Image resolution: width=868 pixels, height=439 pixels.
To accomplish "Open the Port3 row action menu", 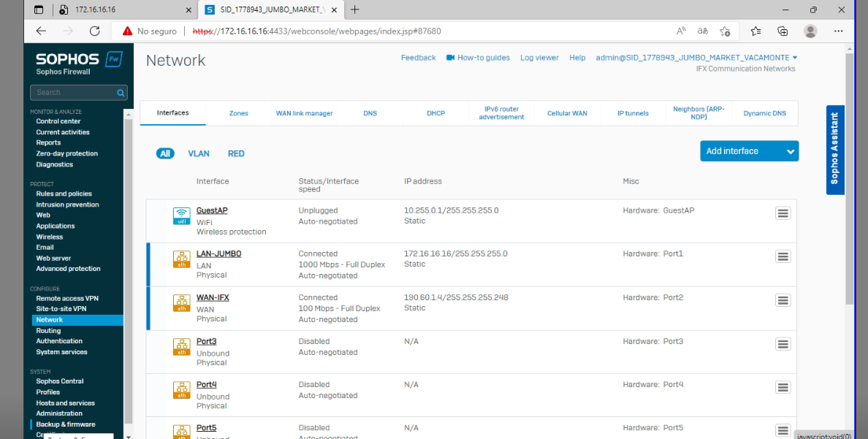I will pyautogui.click(x=783, y=344).
